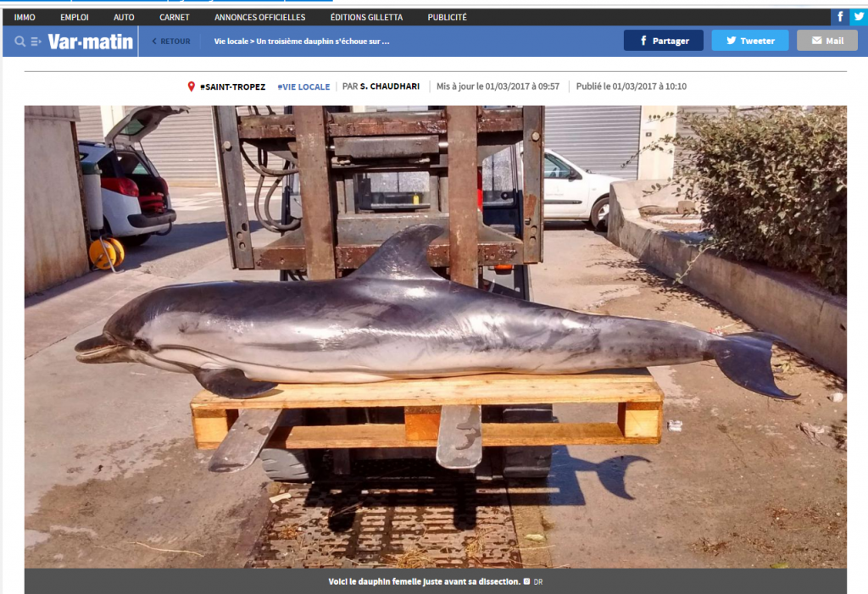
Task: Click the #Saint-Tropez location tag
Action: pyautogui.click(x=232, y=86)
